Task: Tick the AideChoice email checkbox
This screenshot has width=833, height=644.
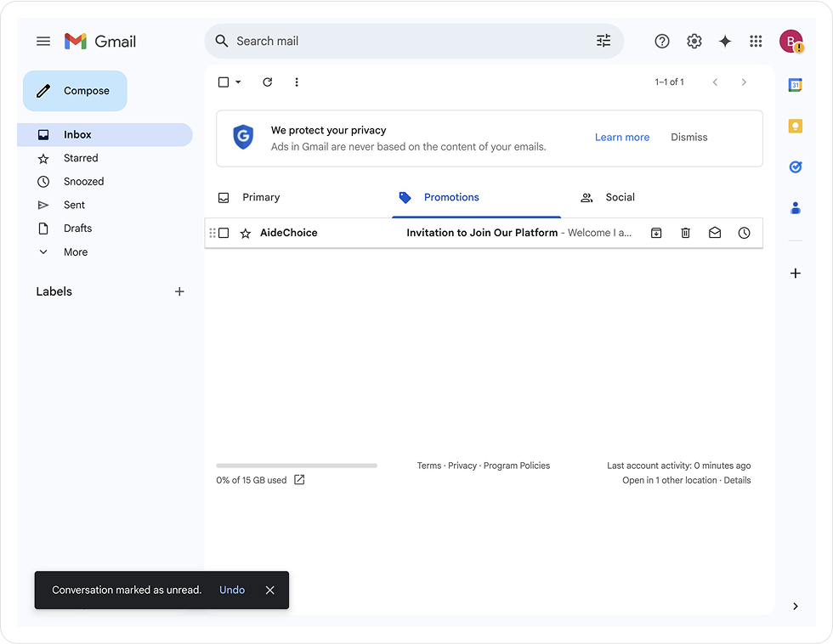Action: [x=224, y=233]
